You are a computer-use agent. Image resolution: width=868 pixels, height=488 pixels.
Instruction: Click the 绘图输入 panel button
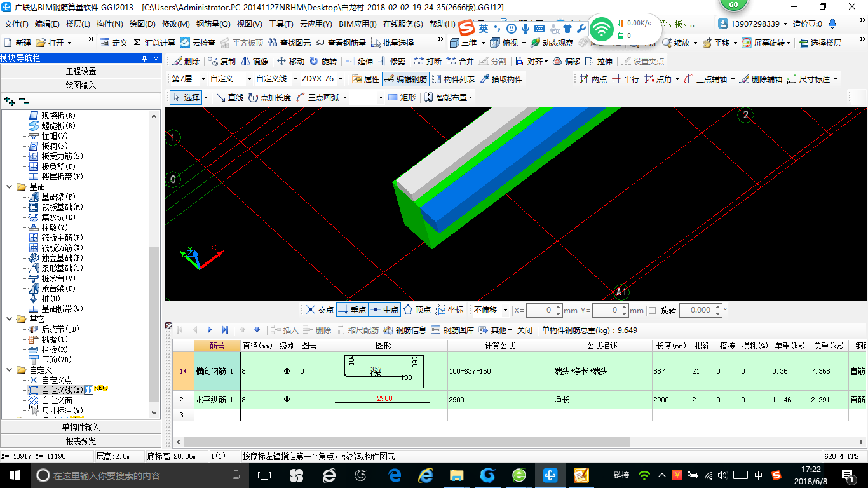pyautogui.click(x=81, y=85)
